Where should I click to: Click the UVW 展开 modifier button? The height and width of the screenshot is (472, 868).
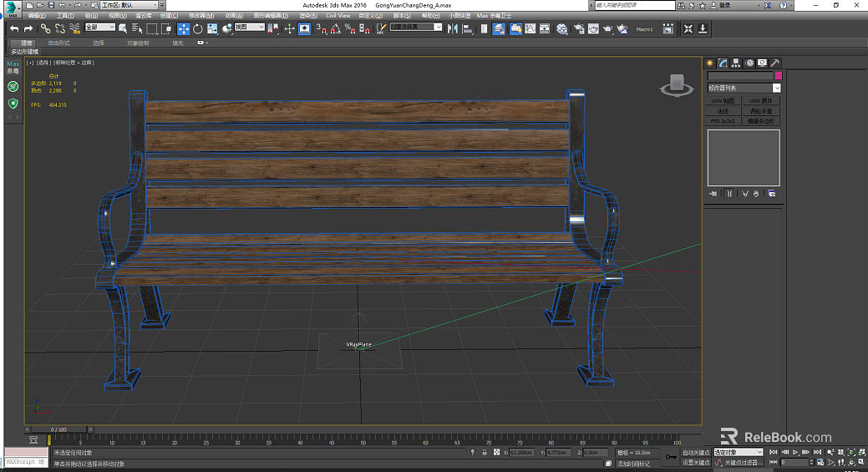761,101
